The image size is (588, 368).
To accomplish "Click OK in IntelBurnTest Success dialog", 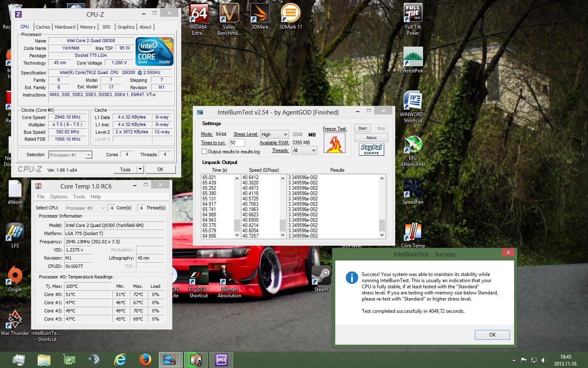I will [x=492, y=334].
